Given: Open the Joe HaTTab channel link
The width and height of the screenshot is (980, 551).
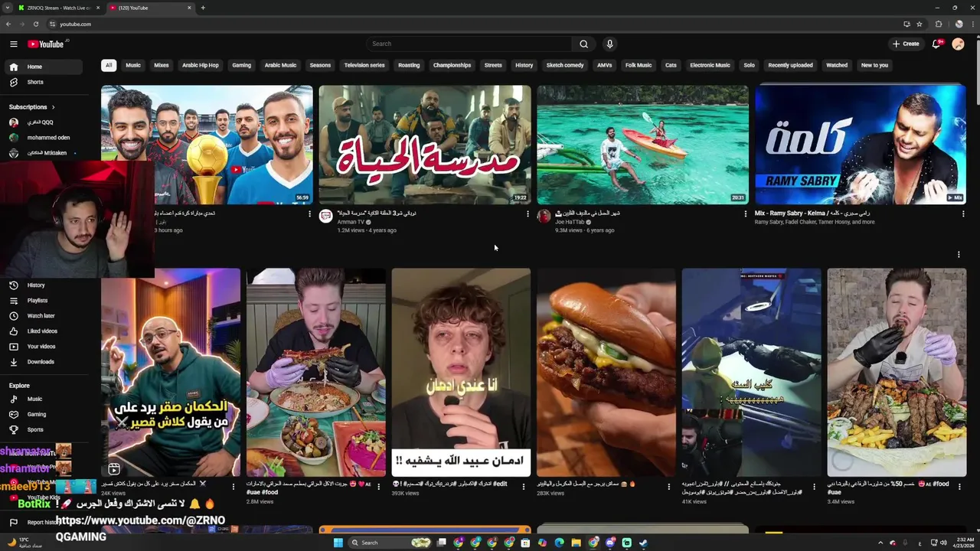Looking at the screenshot, I should click(570, 222).
